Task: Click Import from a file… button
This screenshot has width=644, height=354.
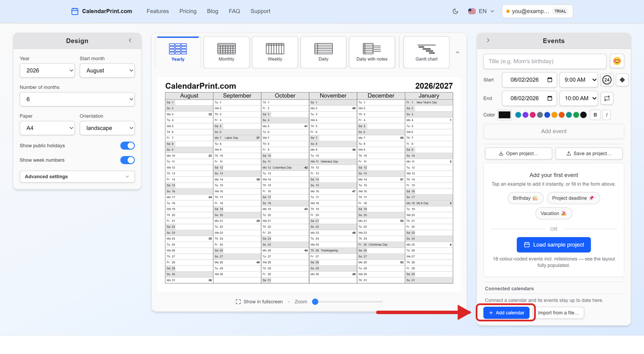Action: tap(559, 313)
